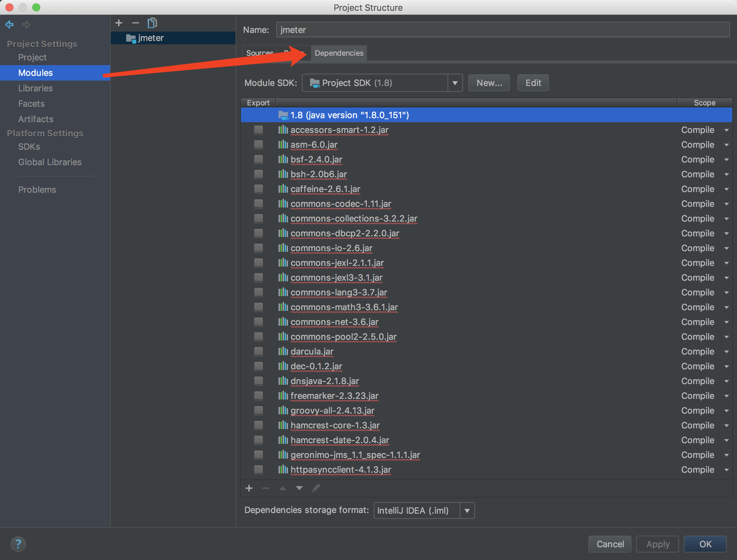This screenshot has width=737, height=560.
Task: Click library icon of caffeine-2.6.1.jar
Action: point(283,189)
